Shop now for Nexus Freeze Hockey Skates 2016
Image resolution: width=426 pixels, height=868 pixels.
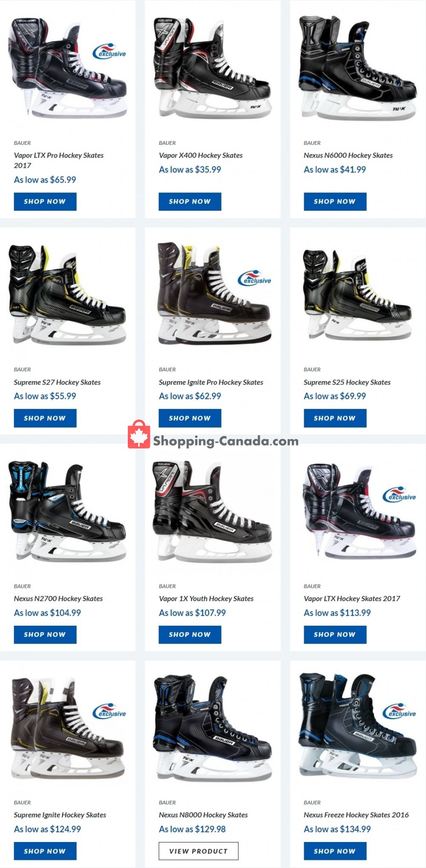(335, 851)
